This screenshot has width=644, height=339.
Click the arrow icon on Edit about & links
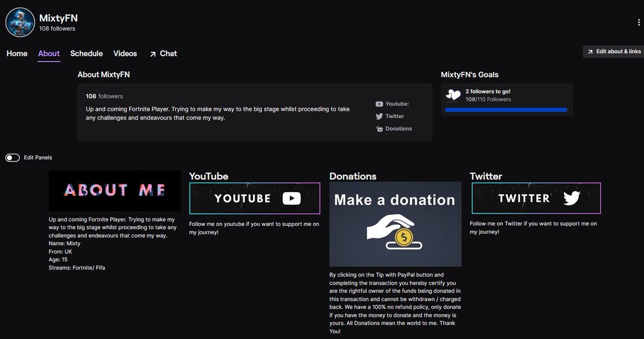[590, 52]
